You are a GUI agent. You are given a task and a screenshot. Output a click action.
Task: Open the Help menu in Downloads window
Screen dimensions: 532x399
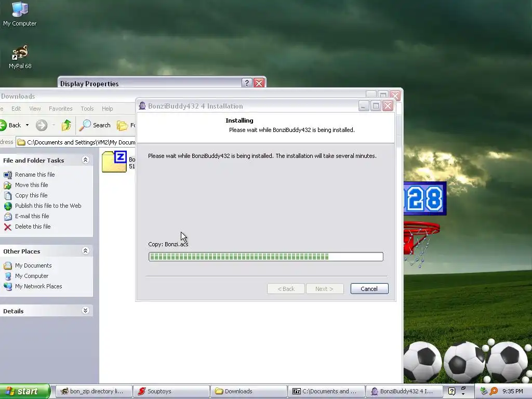(x=107, y=109)
